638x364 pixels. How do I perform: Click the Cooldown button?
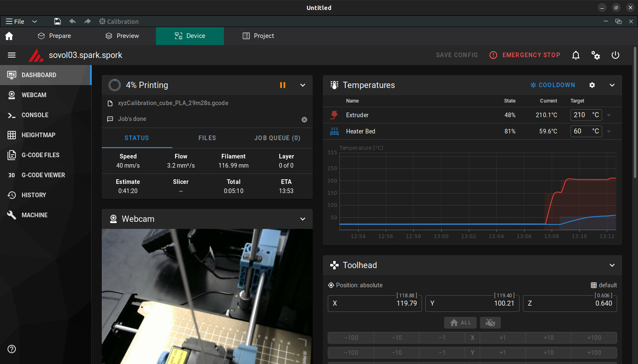pos(553,85)
